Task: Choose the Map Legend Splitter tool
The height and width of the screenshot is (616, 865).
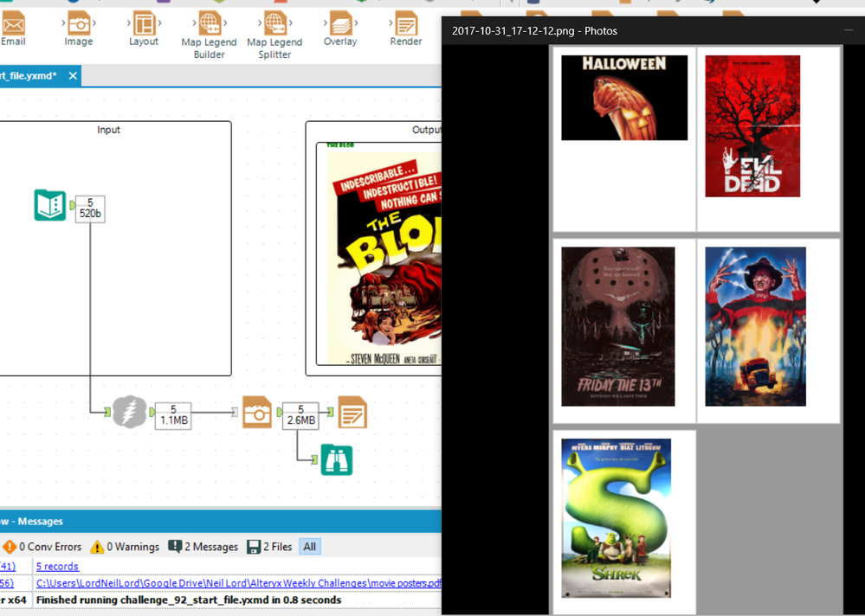Action: click(x=274, y=35)
